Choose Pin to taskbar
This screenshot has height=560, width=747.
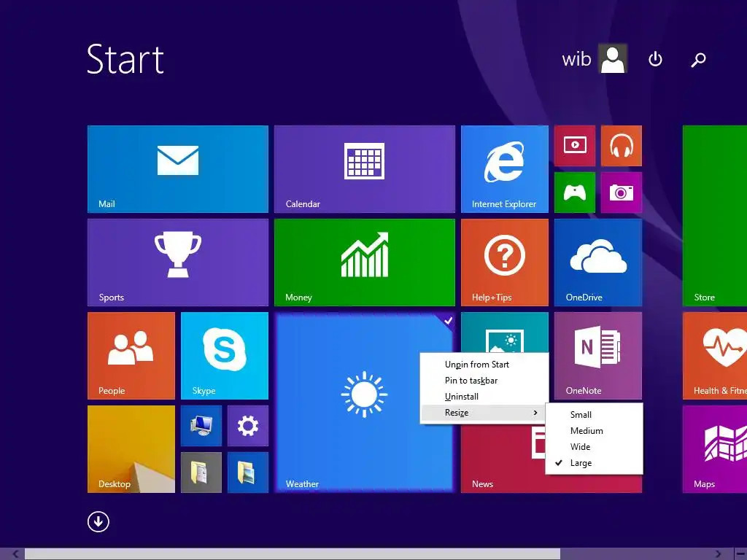(x=484, y=381)
